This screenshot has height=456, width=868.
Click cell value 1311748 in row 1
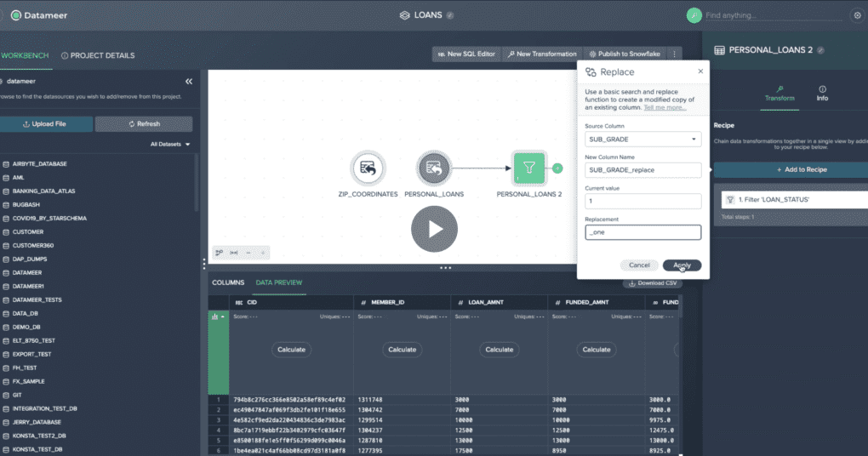click(x=370, y=400)
